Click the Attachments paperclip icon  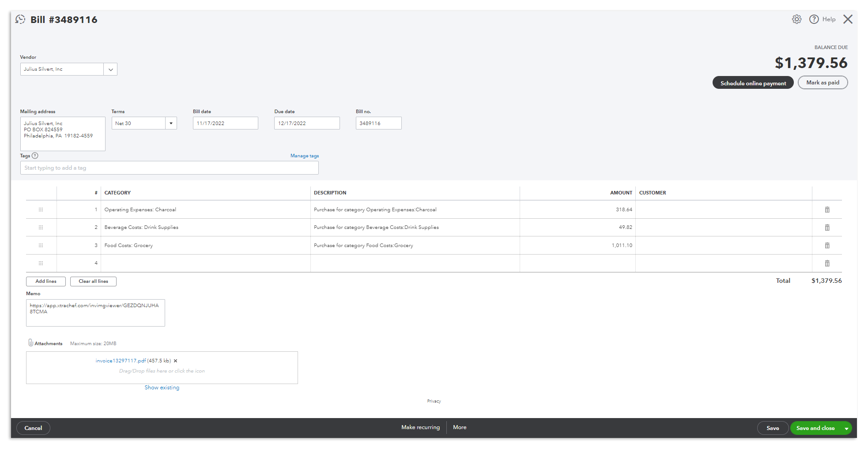tap(30, 343)
